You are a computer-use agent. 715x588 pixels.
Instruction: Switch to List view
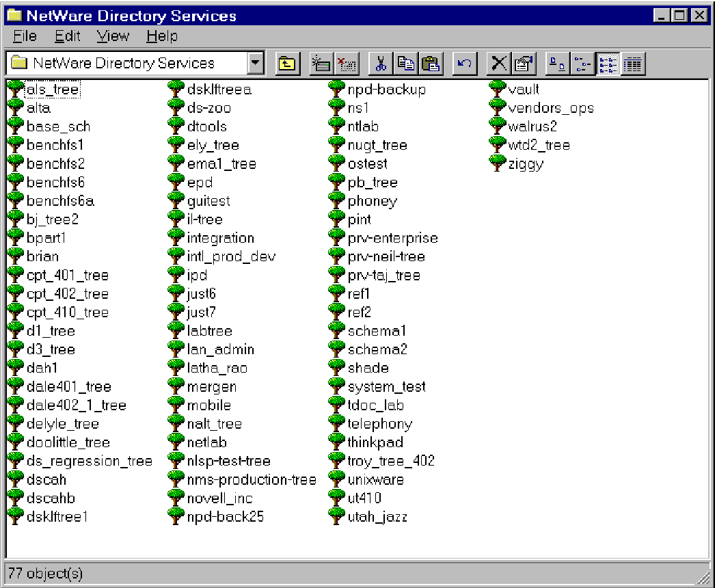pyautogui.click(x=608, y=64)
